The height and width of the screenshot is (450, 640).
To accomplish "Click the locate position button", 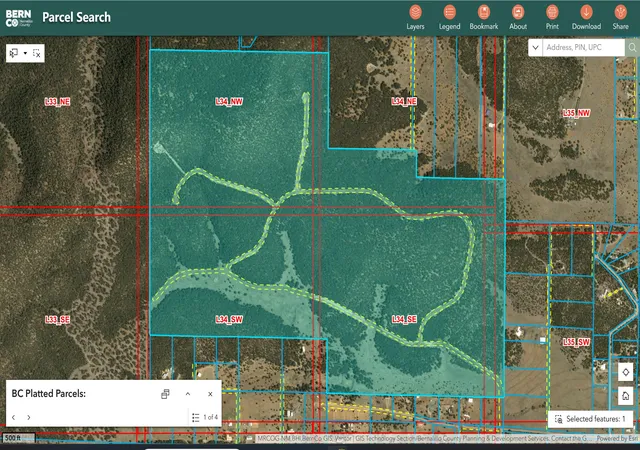I will coord(625,372).
